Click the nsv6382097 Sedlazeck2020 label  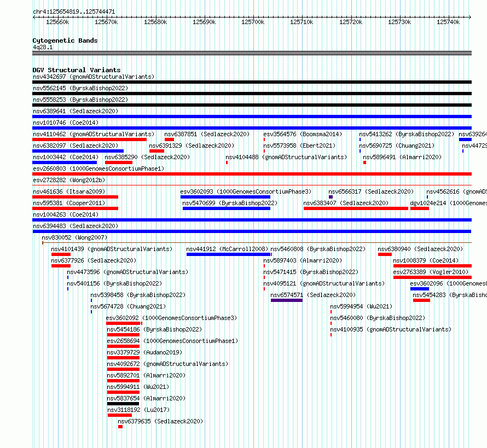click(76, 146)
